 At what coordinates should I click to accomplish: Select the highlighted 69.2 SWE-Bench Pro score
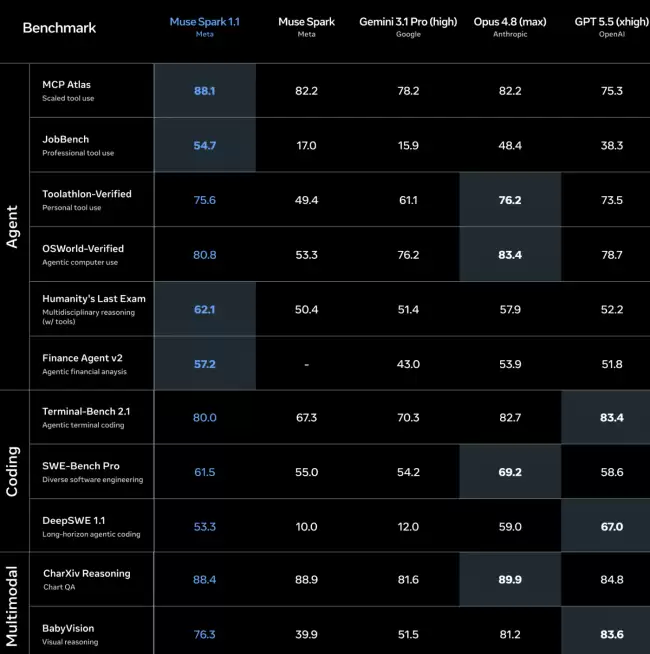click(510, 472)
